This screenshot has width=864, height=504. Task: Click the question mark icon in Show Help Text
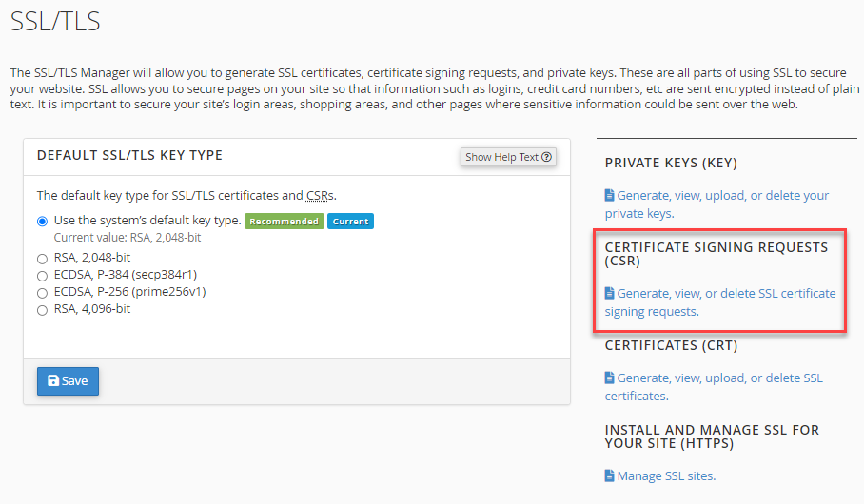point(547,158)
